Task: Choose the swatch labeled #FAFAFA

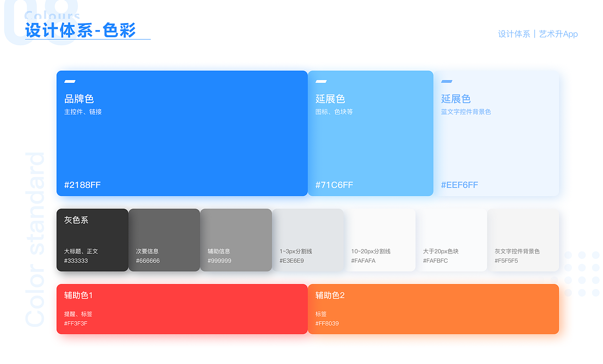Action: (380, 240)
